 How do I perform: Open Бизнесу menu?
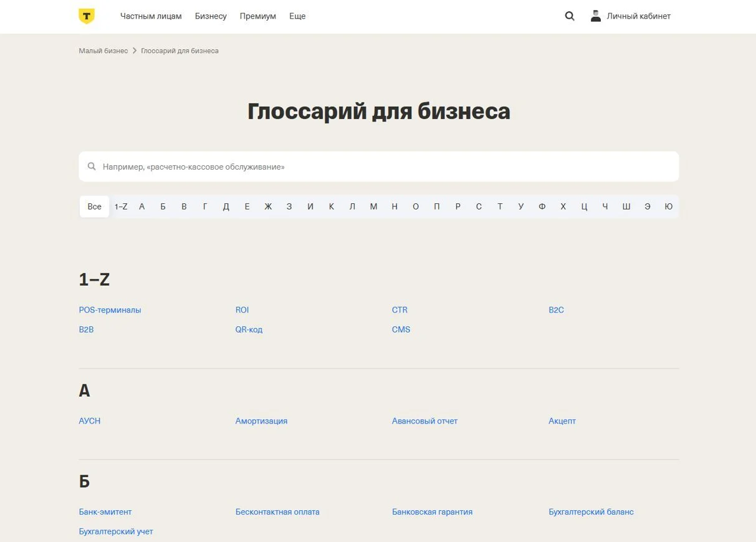click(x=211, y=16)
